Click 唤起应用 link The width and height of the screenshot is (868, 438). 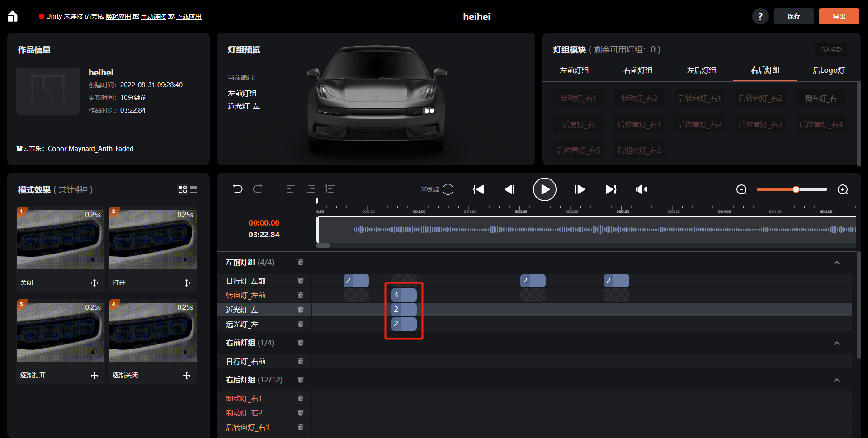pyautogui.click(x=118, y=16)
